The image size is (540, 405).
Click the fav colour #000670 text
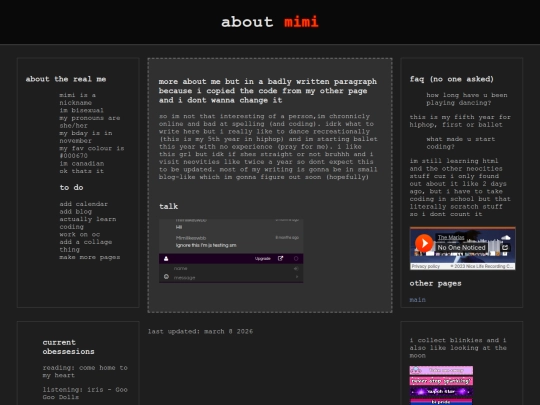point(92,152)
